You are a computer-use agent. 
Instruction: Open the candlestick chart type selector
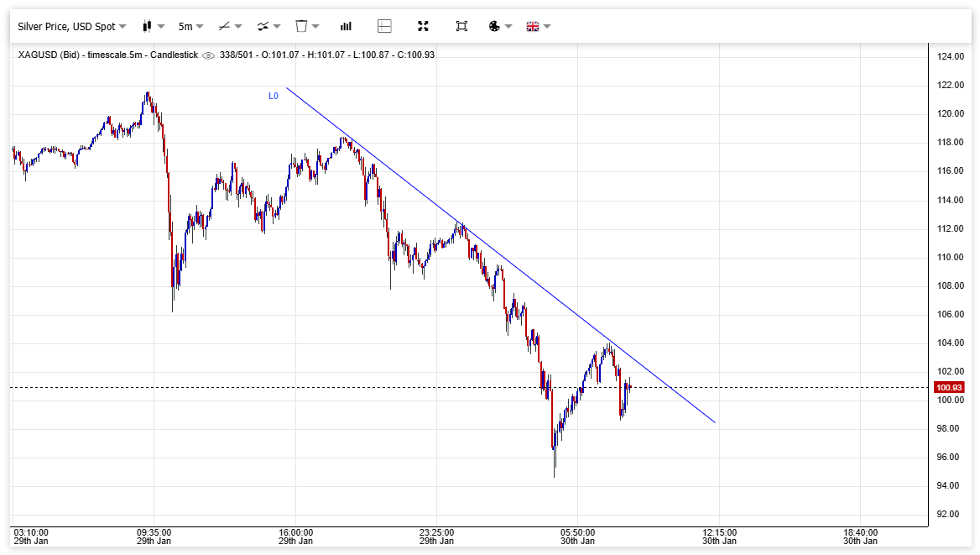click(153, 26)
